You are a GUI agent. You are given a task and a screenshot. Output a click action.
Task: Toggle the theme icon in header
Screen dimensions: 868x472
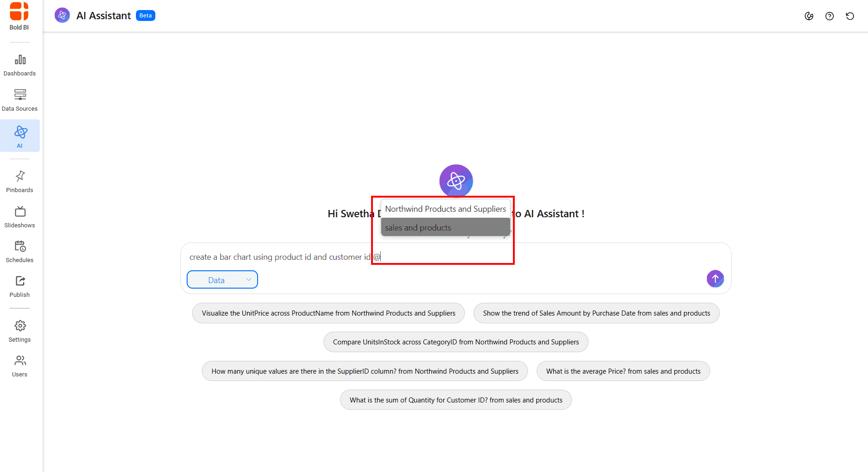click(x=809, y=16)
